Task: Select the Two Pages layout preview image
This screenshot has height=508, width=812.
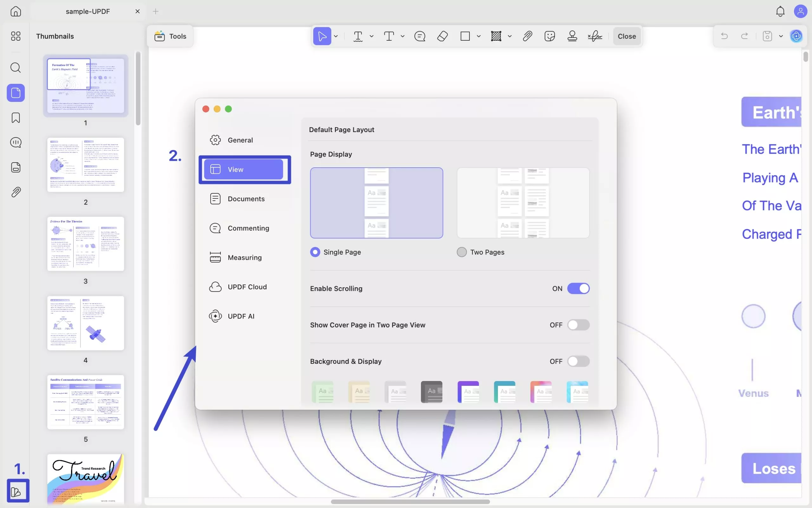Action: [x=523, y=203]
